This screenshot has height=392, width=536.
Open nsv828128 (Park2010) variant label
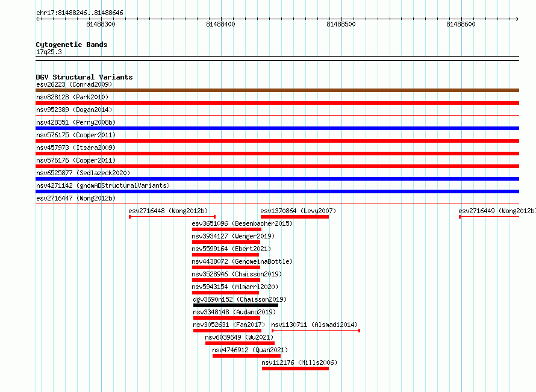pos(72,97)
